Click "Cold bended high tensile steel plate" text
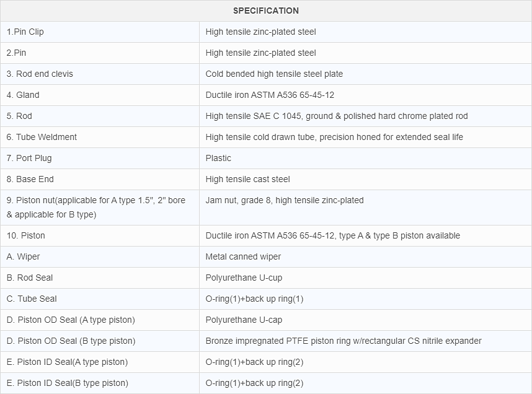The height and width of the screenshot is (394, 532). tap(274, 74)
